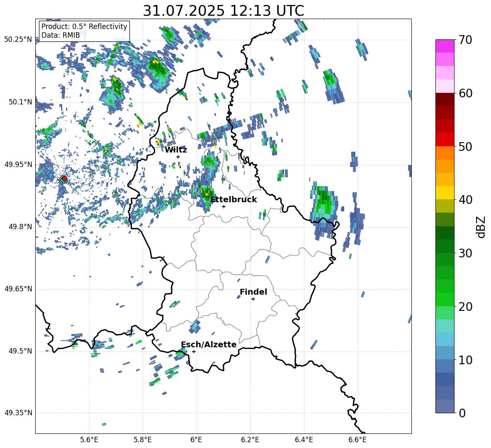This screenshot has height=448, width=491.
Task: Click the bottom slate-blue colorbar segment above 0
Action: tap(445, 406)
